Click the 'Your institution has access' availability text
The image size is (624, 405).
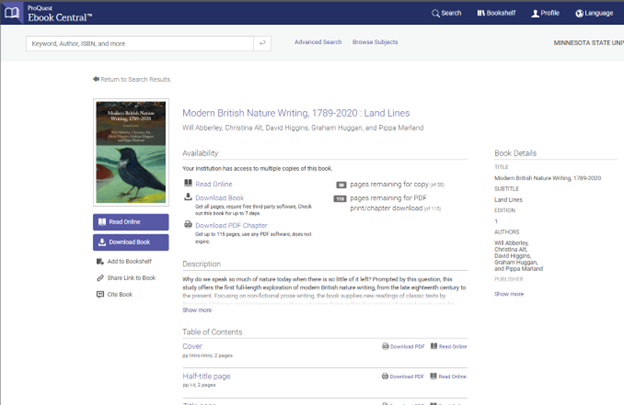coord(257,169)
